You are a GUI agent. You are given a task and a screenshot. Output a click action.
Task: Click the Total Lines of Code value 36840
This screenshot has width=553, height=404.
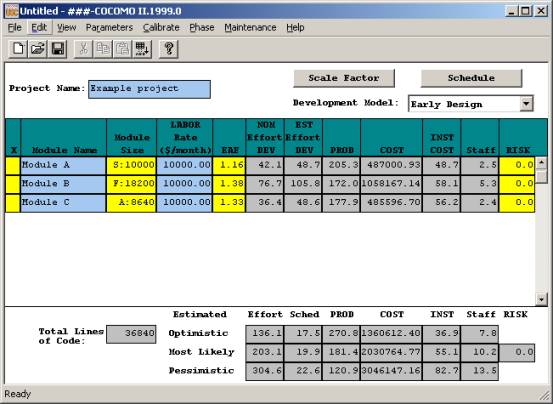click(x=131, y=334)
